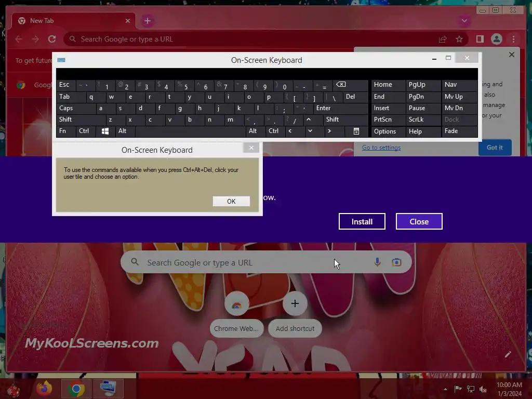The height and width of the screenshot is (399, 532).
Task: Click the customize page pencil icon
Action: (x=508, y=354)
